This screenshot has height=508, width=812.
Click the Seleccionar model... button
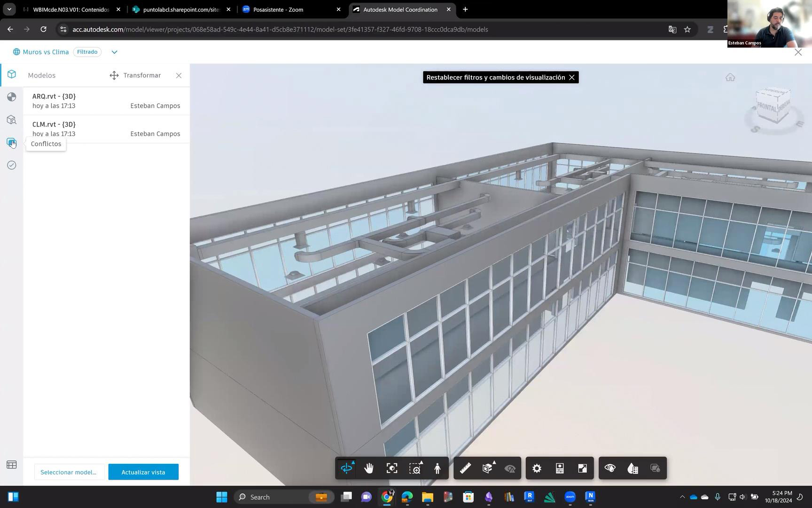point(68,472)
